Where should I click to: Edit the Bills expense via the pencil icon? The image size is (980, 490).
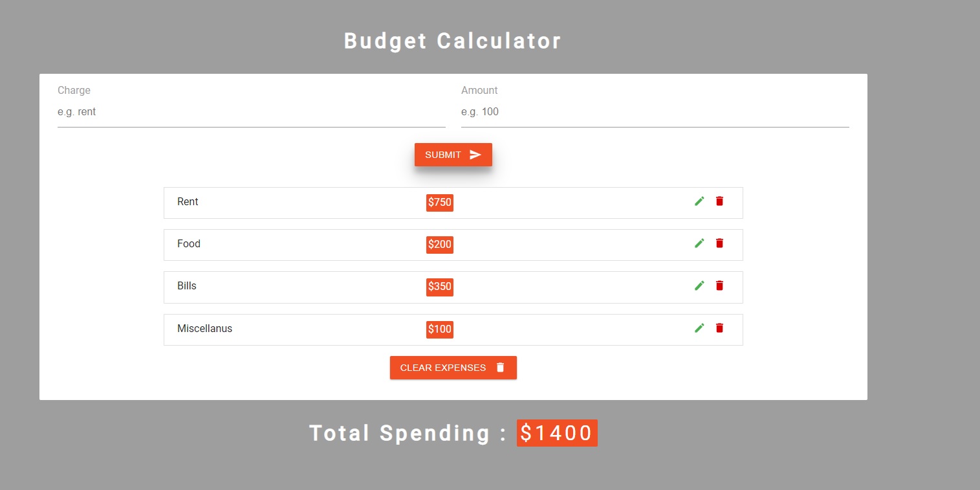(x=699, y=285)
